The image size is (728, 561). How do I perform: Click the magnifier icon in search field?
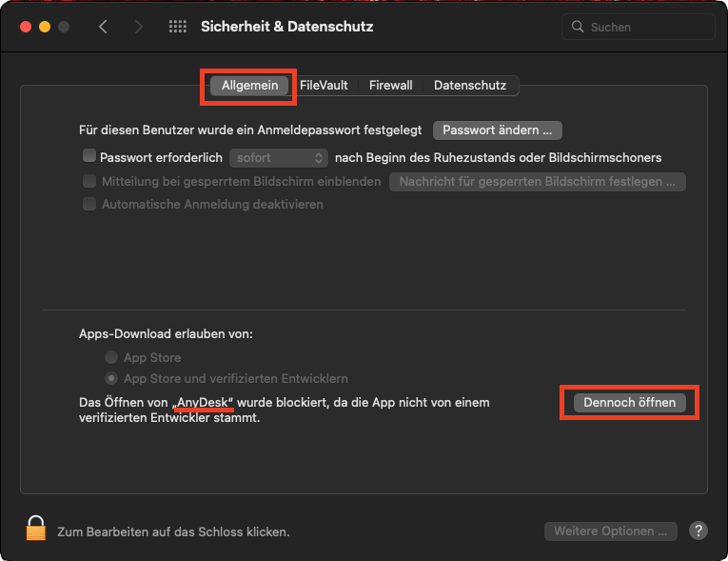pyautogui.click(x=577, y=27)
